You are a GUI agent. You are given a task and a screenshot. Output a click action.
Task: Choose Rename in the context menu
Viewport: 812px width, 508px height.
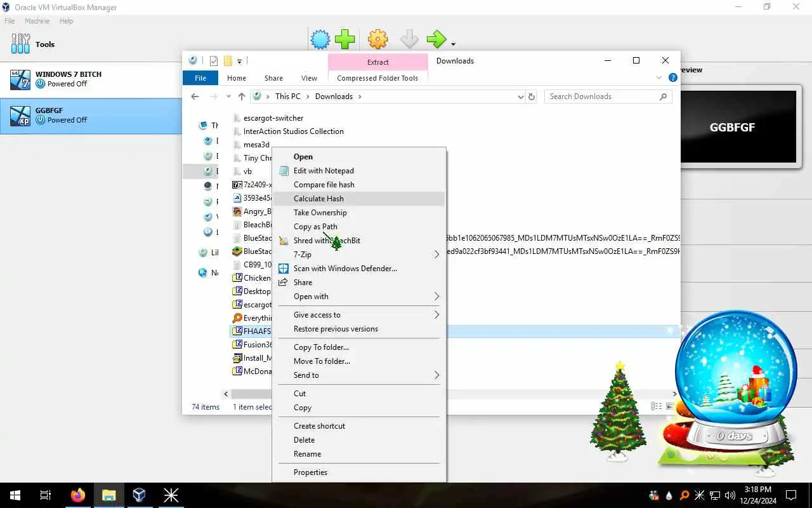[x=359, y=454]
